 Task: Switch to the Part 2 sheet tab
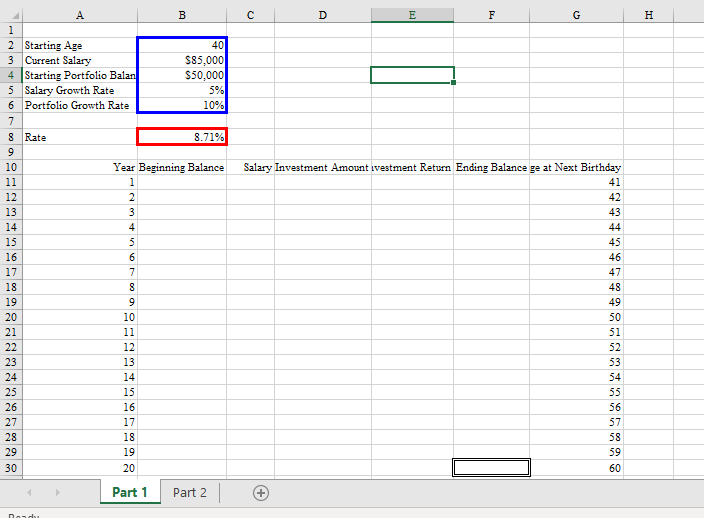coord(189,492)
